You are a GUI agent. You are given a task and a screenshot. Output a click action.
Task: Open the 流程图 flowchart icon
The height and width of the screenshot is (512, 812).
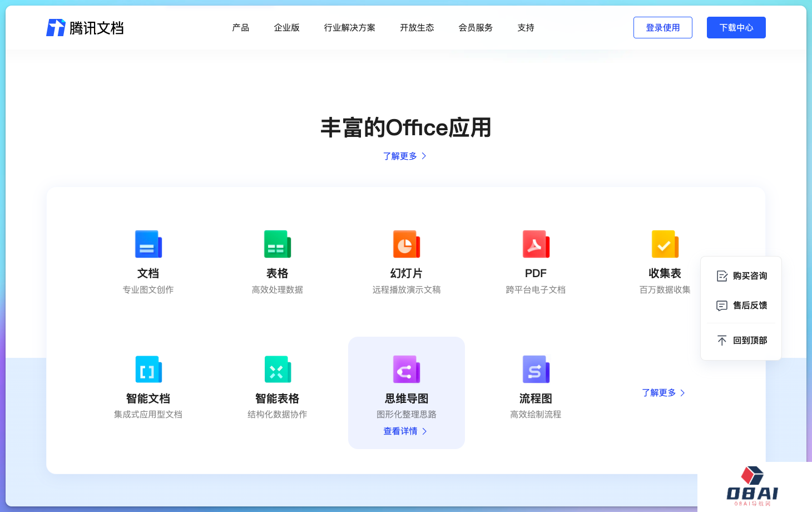[536, 370]
